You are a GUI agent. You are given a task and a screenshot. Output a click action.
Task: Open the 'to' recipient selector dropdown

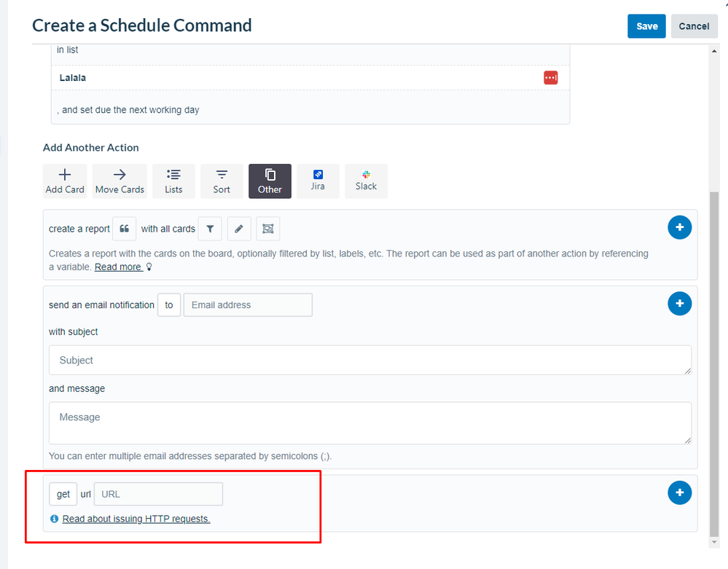click(x=168, y=305)
